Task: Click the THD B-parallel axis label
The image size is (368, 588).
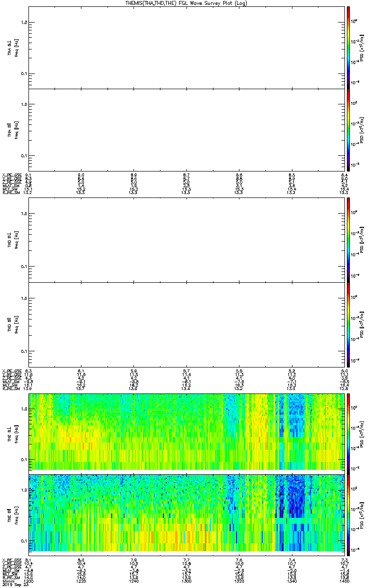Action: [x=9, y=324]
